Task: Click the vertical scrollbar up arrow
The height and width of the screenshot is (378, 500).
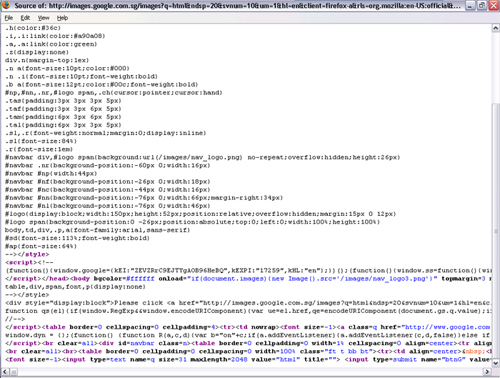Action: pos(496,28)
